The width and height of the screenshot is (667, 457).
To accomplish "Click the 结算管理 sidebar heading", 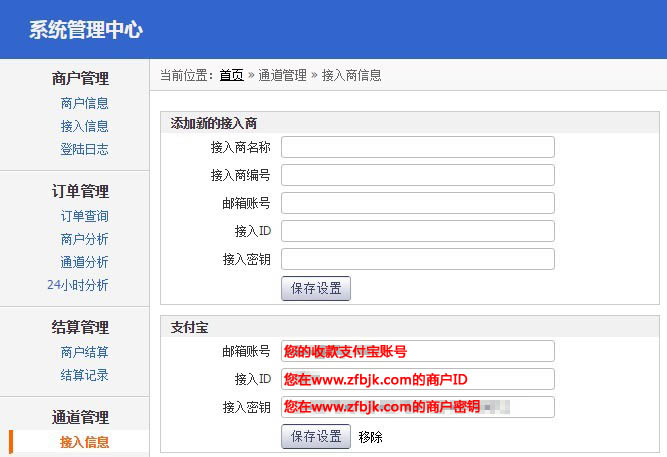I will [x=80, y=327].
